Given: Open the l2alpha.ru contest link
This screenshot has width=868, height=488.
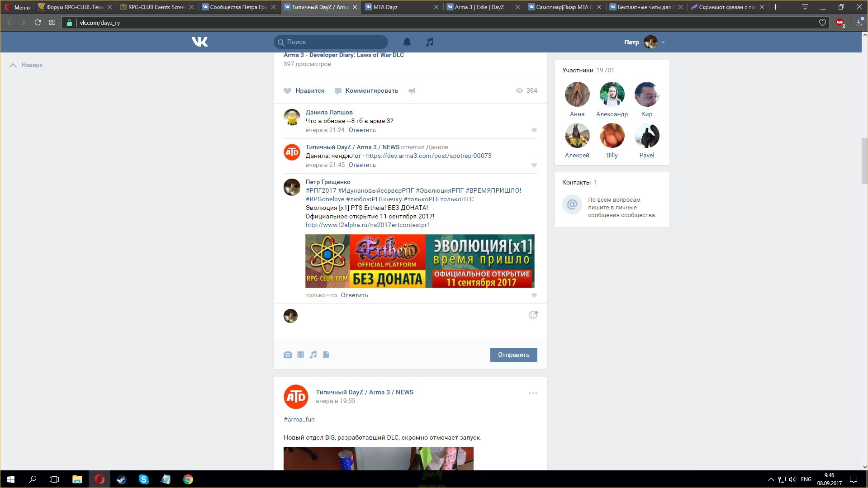Looking at the screenshot, I should click(x=368, y=225).
